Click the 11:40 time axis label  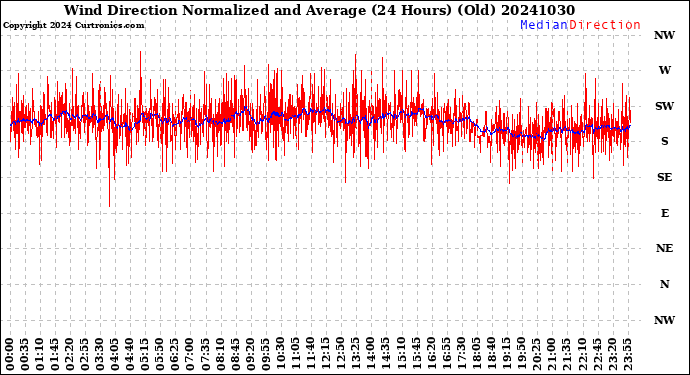pos(310,355)
